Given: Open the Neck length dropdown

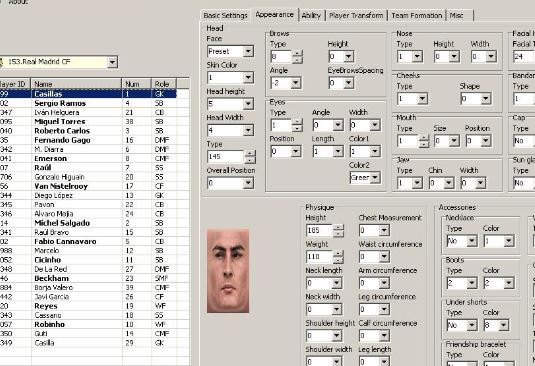Looking at the screenshot, I should 336,283.
